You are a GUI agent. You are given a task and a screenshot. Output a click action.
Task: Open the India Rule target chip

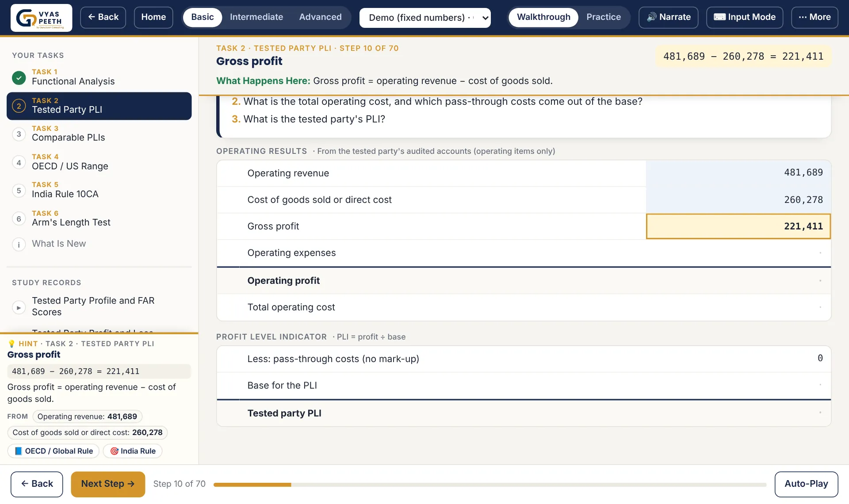(133, 451)
